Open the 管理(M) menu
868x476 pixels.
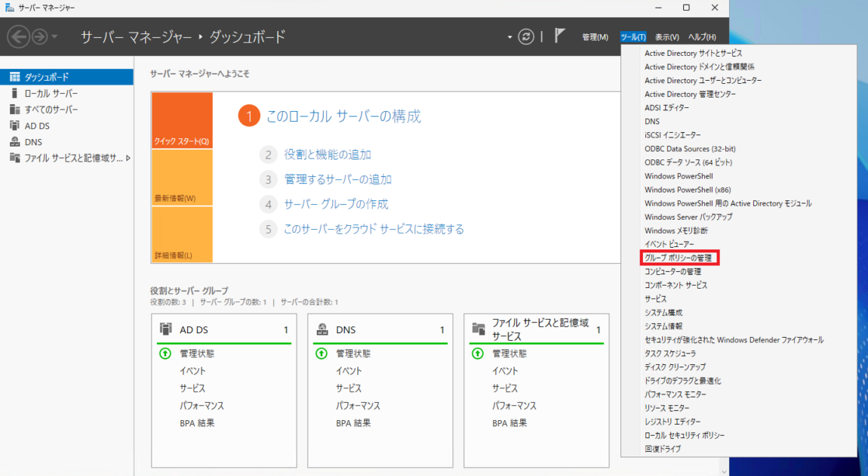pos(595,37)
